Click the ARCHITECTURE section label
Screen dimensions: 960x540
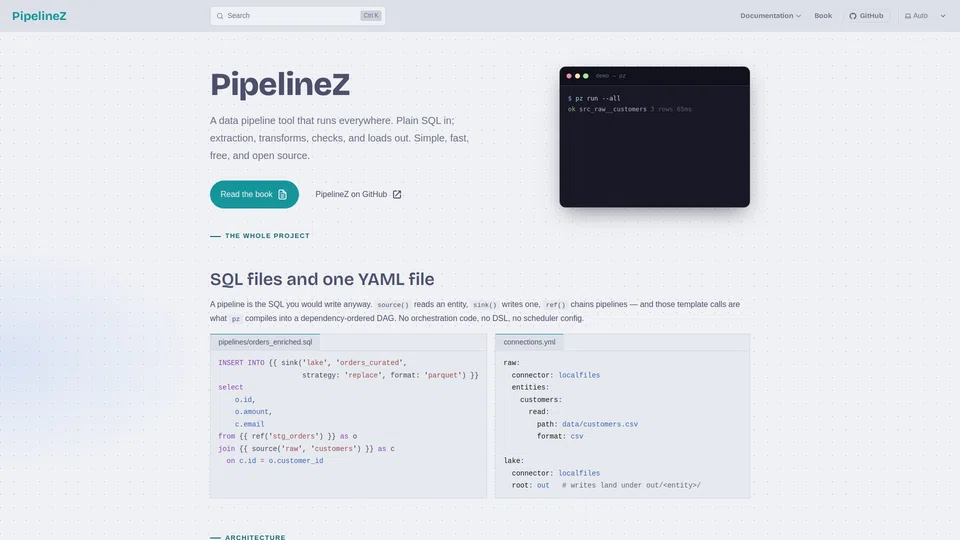[x=255, y=537]
